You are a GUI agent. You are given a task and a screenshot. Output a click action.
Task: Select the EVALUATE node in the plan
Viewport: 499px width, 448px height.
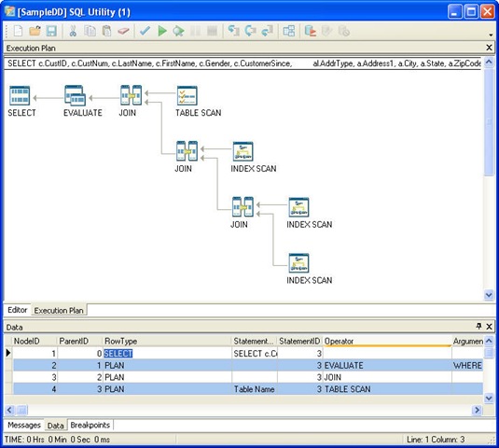pyautogui.click(x=76, y=95)
